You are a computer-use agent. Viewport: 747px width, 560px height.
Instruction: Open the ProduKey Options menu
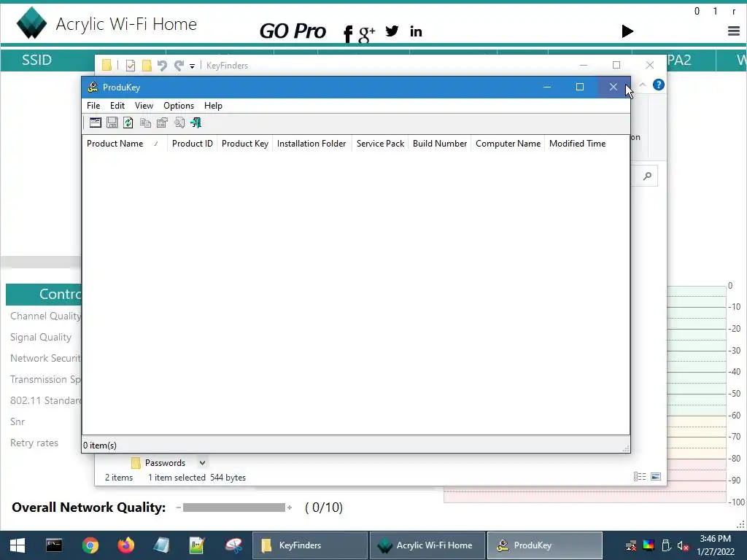[179, 106]
